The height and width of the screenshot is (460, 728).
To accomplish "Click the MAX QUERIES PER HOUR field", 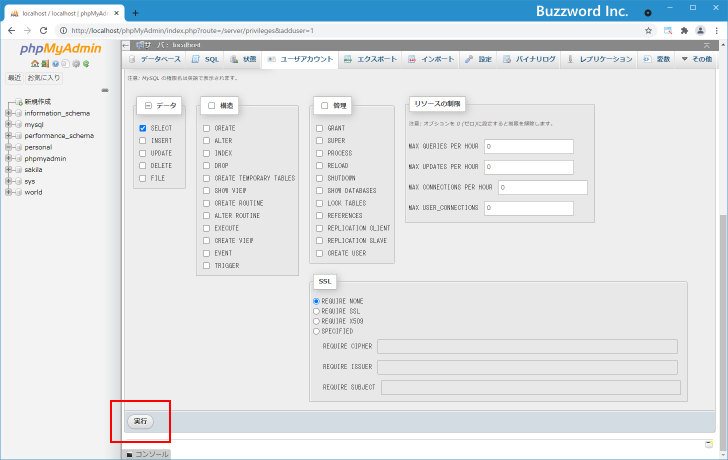I will pos(529,146).
